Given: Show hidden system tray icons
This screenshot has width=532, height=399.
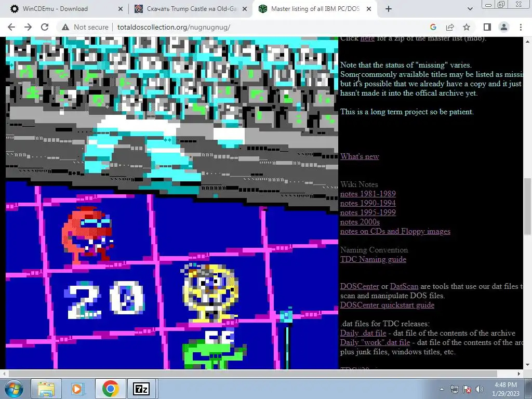Looking at the screenshot, I should click(442, 389).
